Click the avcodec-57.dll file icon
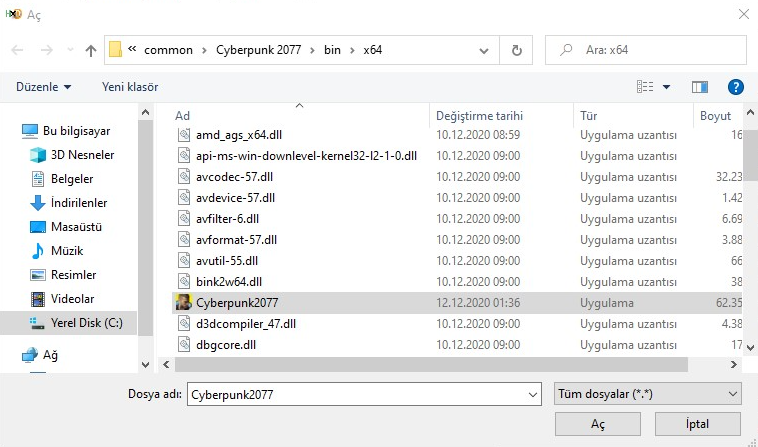The height and width of the screenshot is (447, 758). pyautogui.click(x=184, y=176)
